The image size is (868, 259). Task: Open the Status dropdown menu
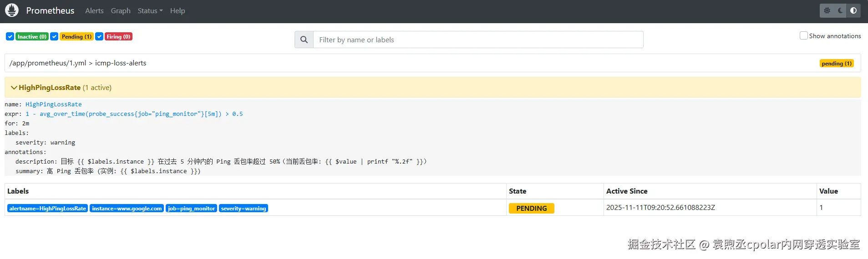click(150, 10)
